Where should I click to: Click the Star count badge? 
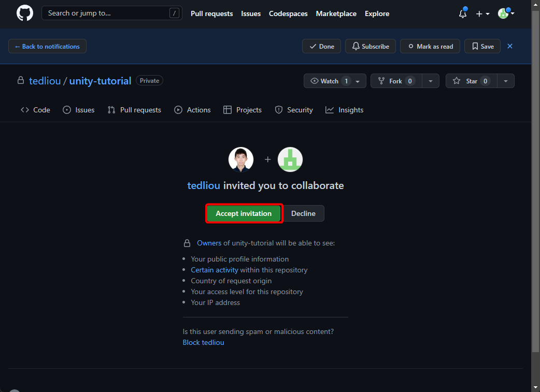point(485,81)
